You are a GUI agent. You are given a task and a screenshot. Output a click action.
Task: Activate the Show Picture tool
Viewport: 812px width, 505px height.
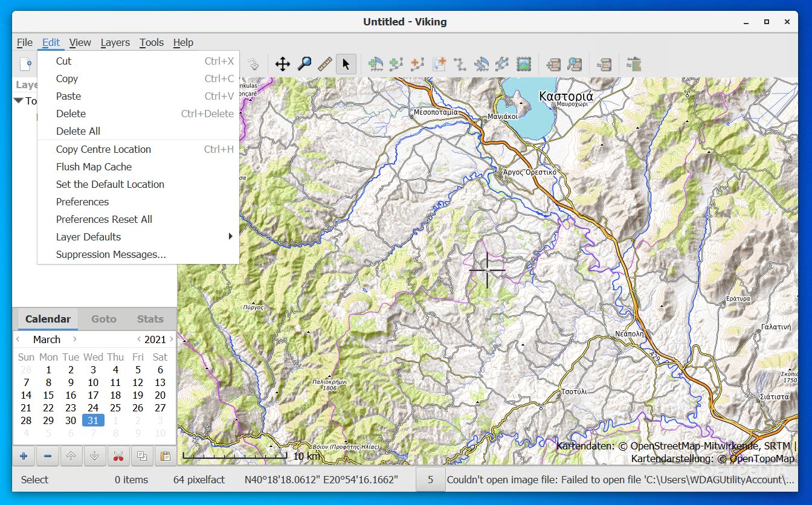pyautogui.click(x=524, y=64)
